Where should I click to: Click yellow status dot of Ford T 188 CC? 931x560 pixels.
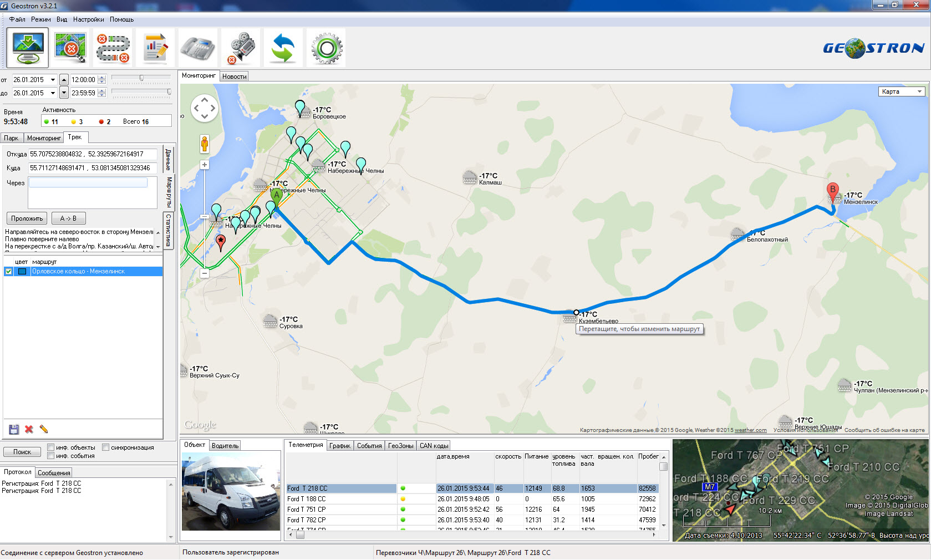coord(403,499)
